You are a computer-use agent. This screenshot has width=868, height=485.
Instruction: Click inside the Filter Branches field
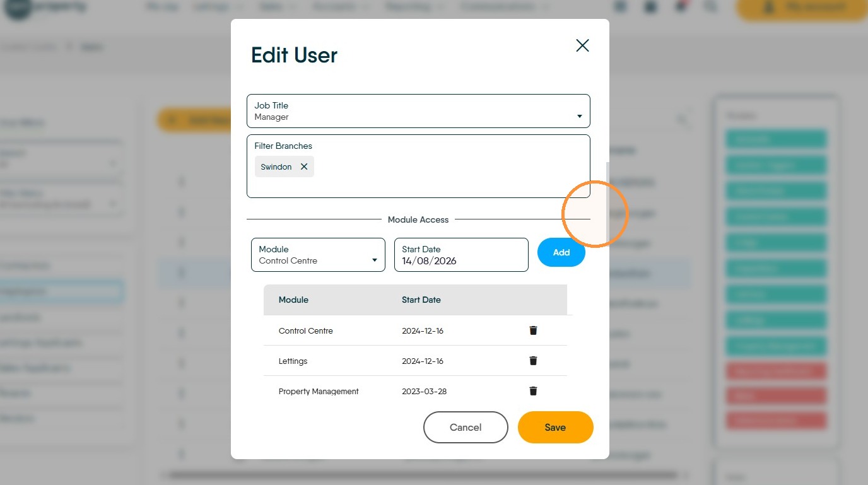pyautogui.click(x=418, y=166)
